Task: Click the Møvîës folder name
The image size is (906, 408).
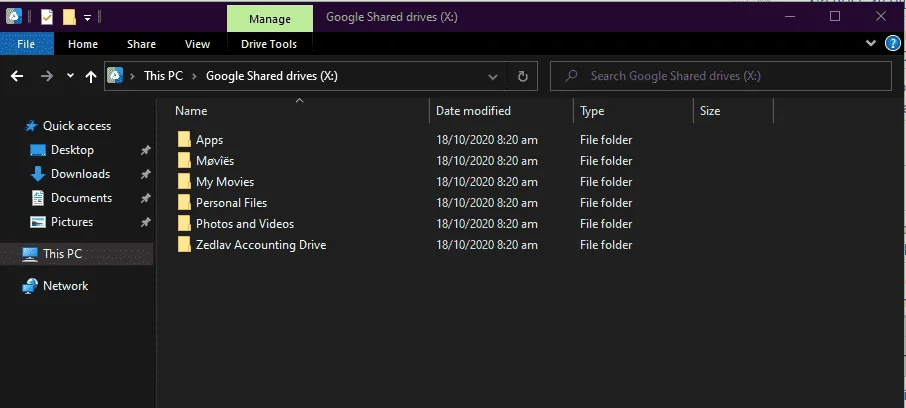Action: [x=215, y=161]
